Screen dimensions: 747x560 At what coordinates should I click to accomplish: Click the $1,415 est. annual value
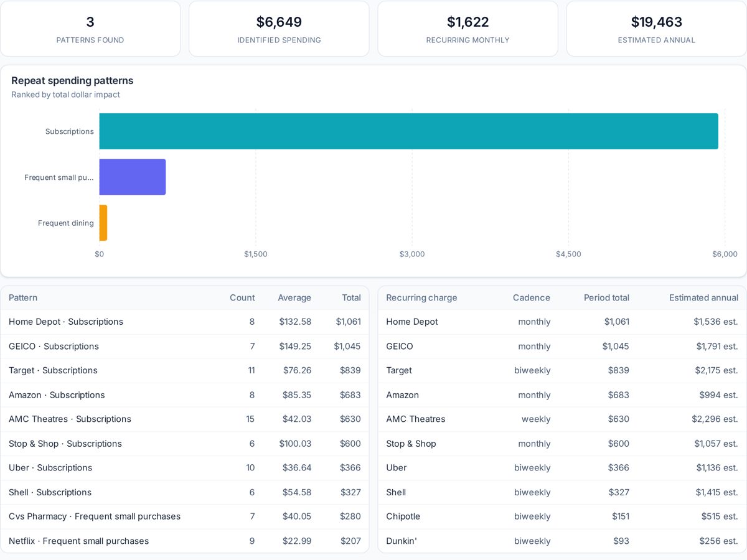click(x=717, y=492)
